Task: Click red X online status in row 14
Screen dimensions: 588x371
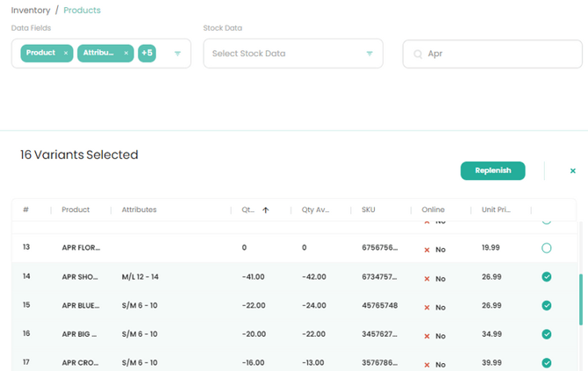Action: (x=427, y=278)
